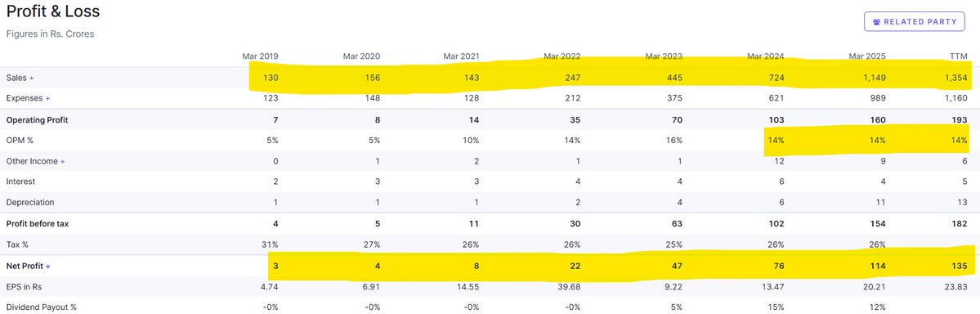Click TTM Net Profit value 135
980x314 pixels.
[x=960, y=266]
